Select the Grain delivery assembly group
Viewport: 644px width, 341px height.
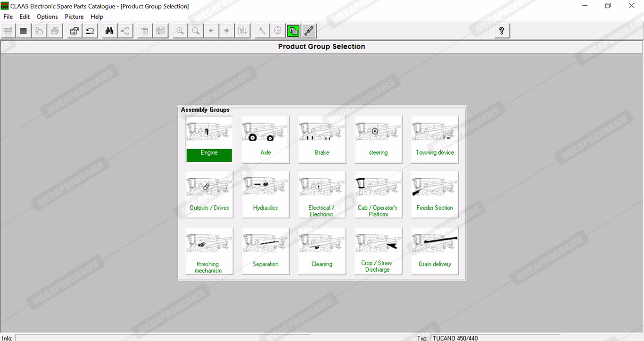[x=435, y=251]
